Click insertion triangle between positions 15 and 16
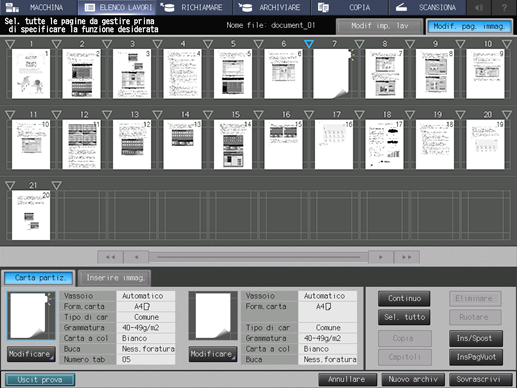The width and height of the screenshot is (517, 388). pyautogui.click(x=258, y=115)
